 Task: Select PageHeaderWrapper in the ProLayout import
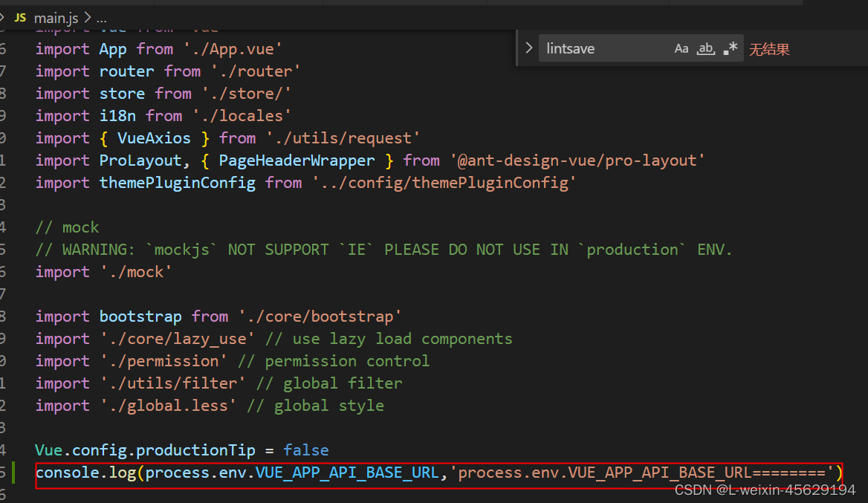[x=297, y=160]
